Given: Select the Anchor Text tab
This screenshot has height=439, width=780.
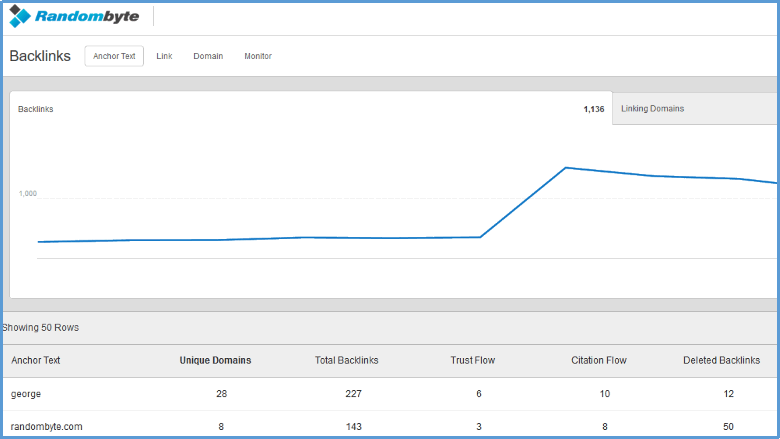Looking at the screenshot, I should point(114,56).
